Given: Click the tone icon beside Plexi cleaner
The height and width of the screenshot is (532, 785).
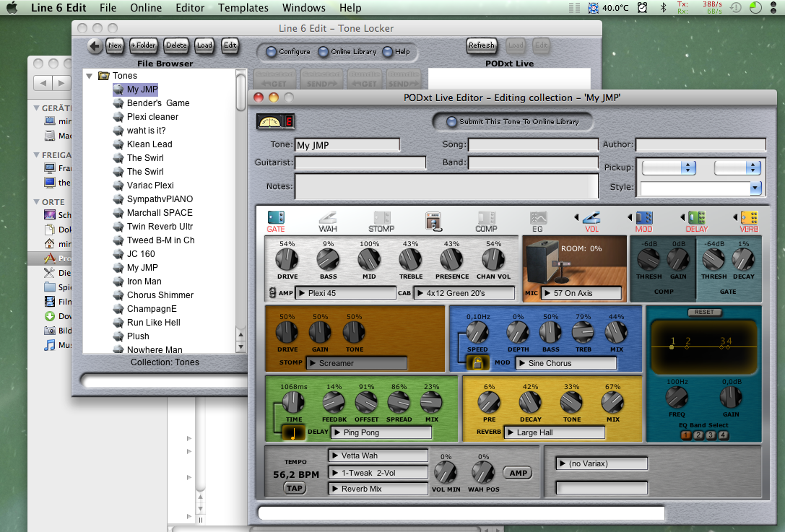Looking at the screenshot, I should point(118,117).
